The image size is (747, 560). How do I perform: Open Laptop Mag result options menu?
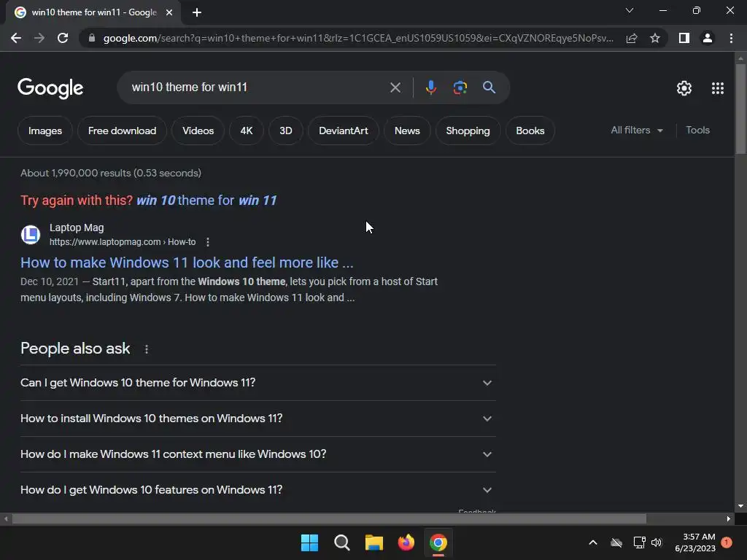click(208, 242)
